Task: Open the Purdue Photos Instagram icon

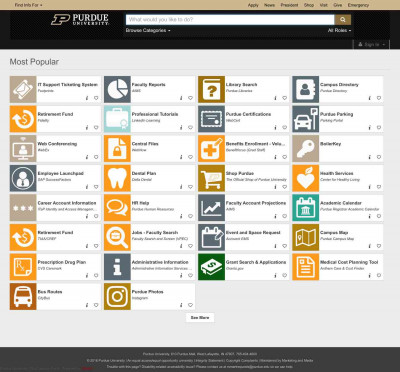Action: (117, 297)
